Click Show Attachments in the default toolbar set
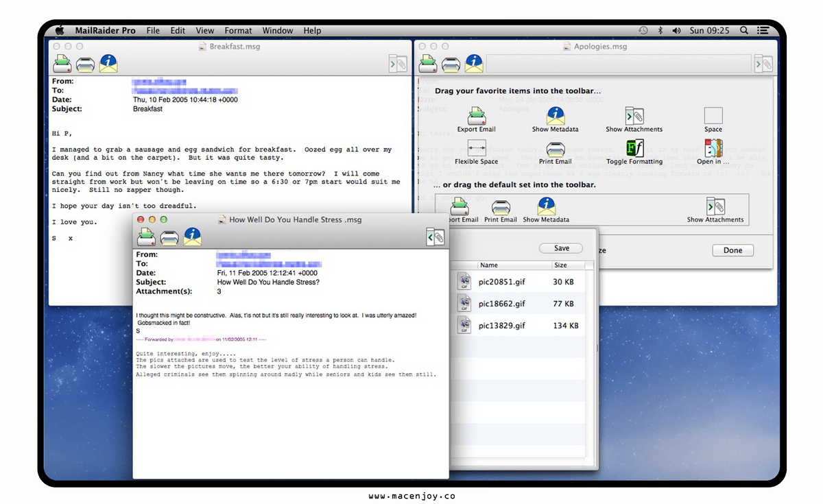This screenshot has height=504, width=823. coord(715,210)
